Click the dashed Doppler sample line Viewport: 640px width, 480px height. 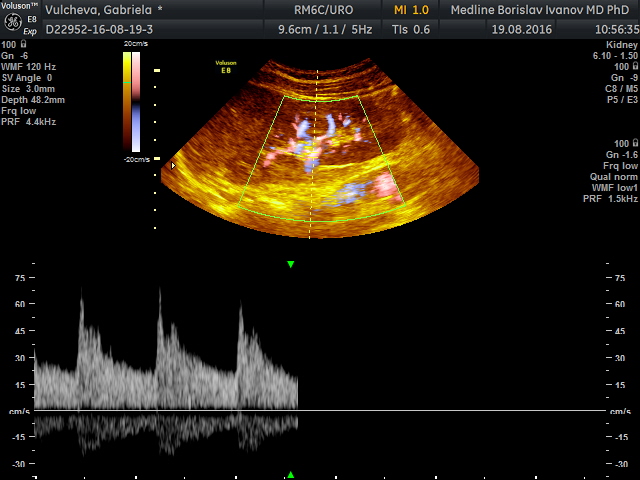[313, 154]
